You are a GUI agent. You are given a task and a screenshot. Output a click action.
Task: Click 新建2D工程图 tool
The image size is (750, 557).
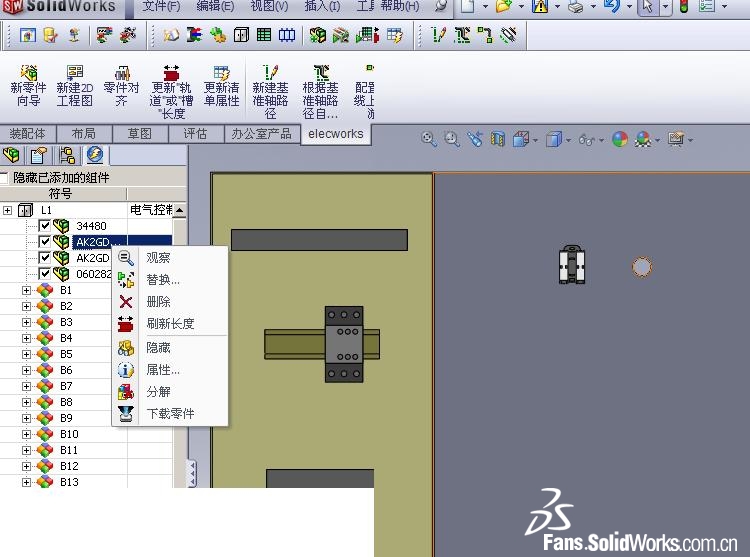(x=75, y=86)
